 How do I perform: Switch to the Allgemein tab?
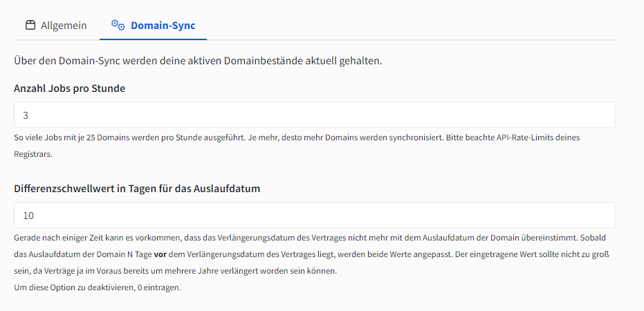[64, 26]
